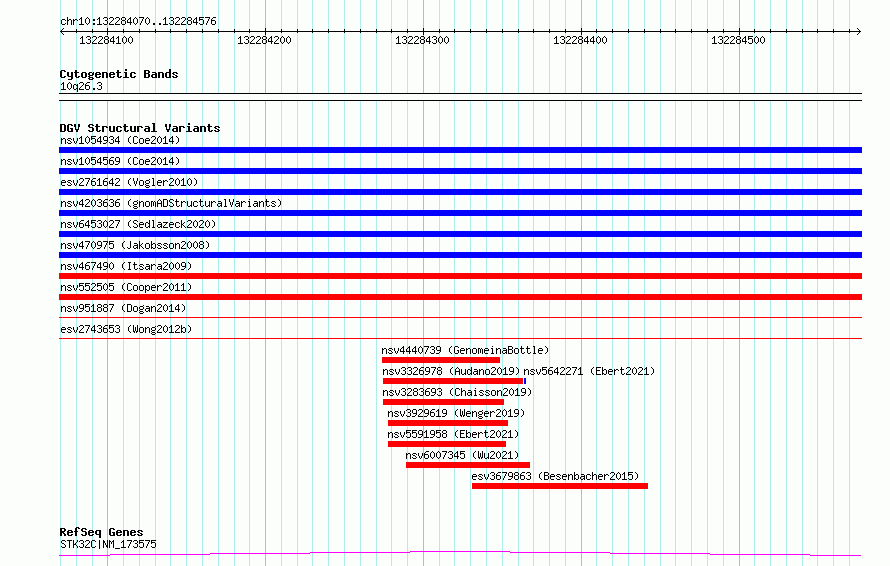Select the red bar under esv3679863
Image resolution: width=890 pixels, height=566 pixels.
click(x=560, y=486)
